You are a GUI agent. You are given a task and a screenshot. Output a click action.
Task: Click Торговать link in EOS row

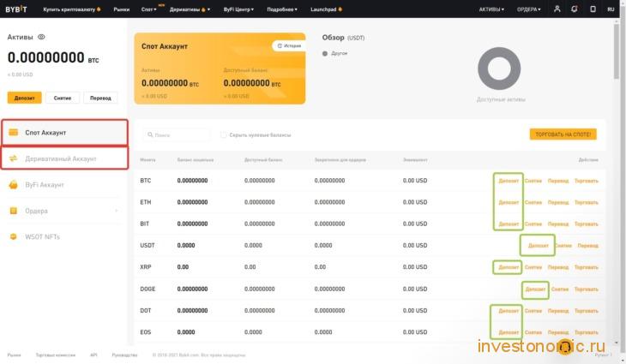(x=586, y=332)
